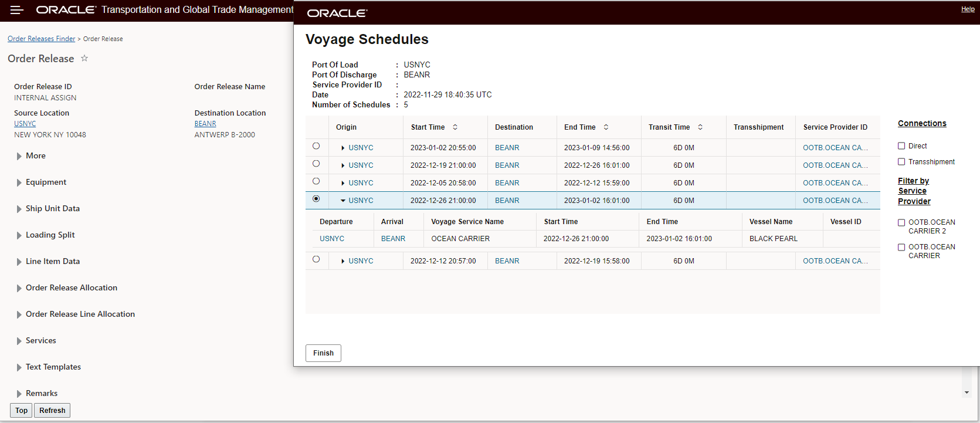Enable the Direct connections checkbox

901,146
